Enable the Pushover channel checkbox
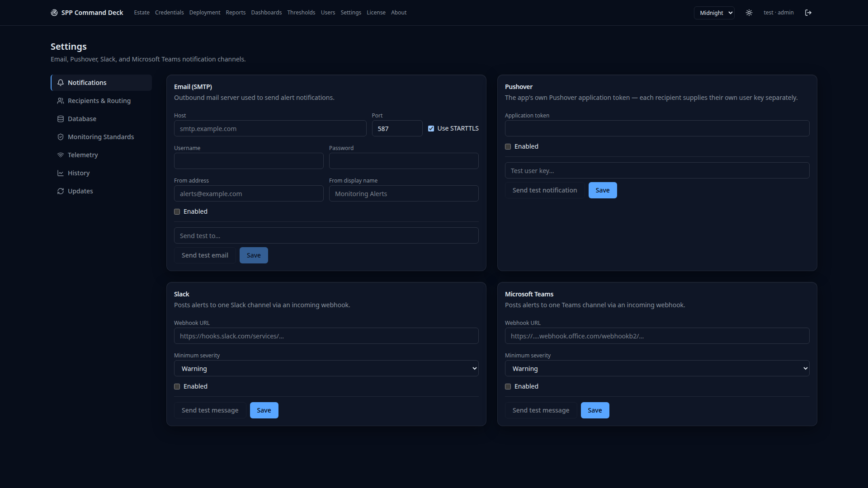Image resolution: width=868 pixels, height=488 pixels. pos(508,146)
